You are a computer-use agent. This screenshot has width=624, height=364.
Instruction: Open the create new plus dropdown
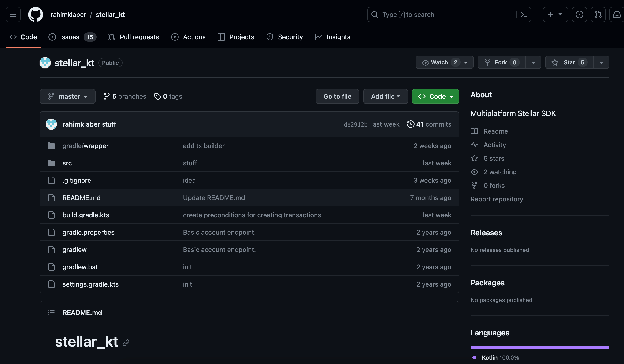pos(555,15)
